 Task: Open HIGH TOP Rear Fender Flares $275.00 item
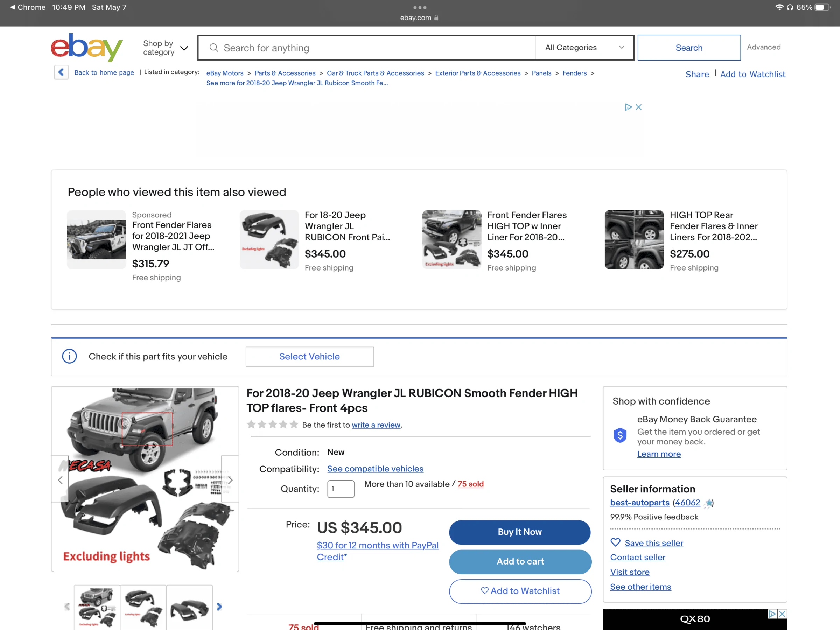(x=713, y=226)
